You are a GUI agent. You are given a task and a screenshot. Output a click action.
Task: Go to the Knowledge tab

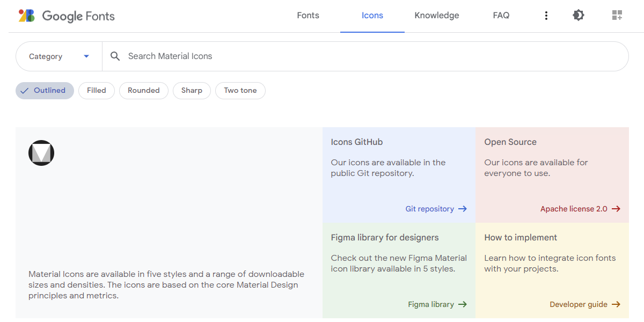click(x=437, y=16)
